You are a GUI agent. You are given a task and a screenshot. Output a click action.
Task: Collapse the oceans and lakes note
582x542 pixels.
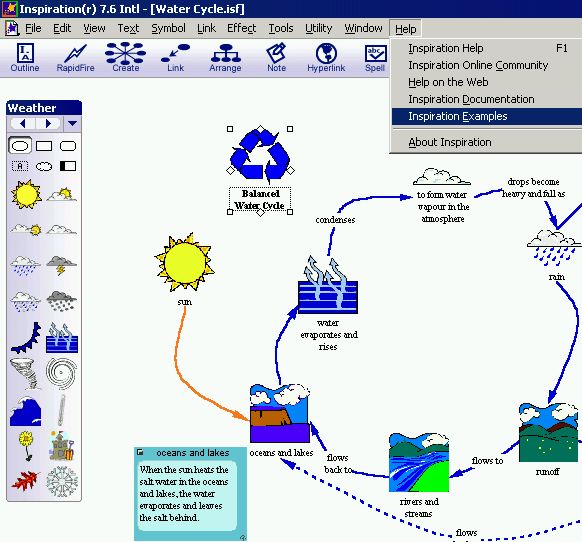[140, 452]
